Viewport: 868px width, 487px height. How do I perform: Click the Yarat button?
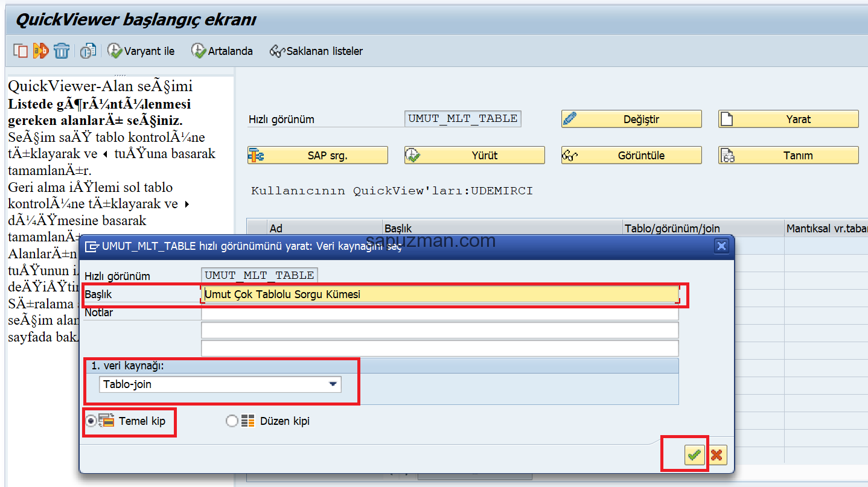click(788, 118)
